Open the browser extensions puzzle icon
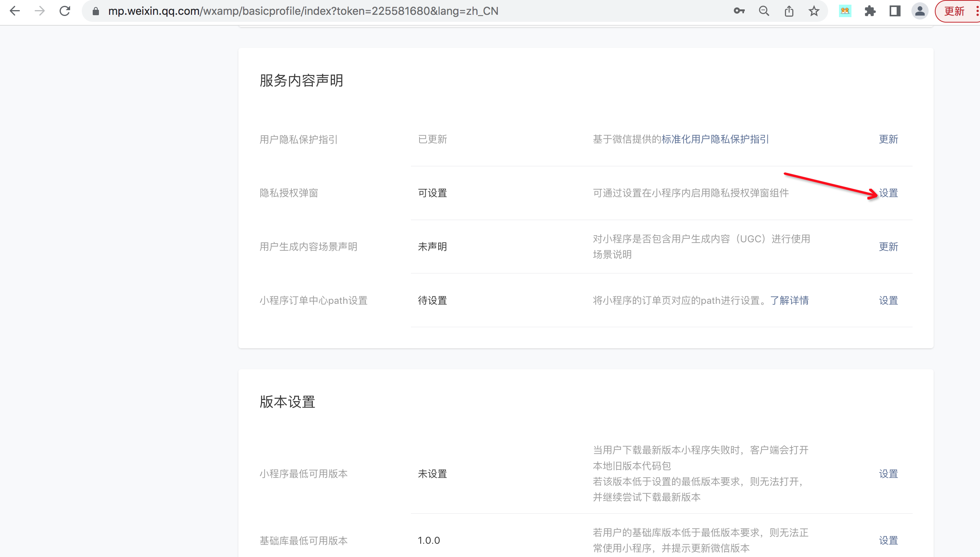980x557 pixels. tap(870, 11)
